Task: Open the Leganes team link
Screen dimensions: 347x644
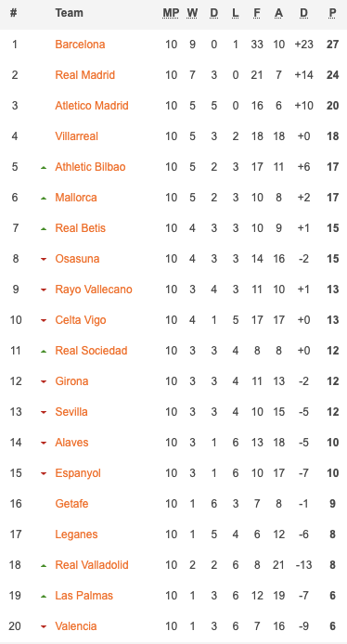Action: pyautogui.click(x=76, y=535)
